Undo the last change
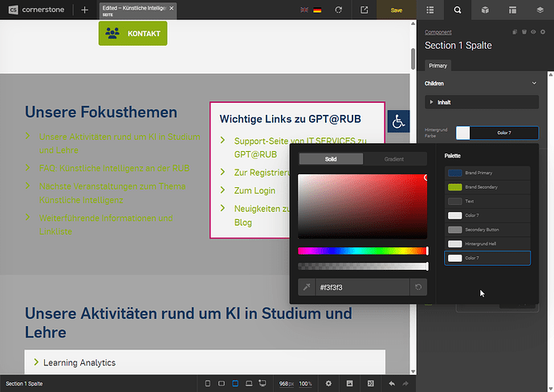Viewport: 554px width, 392px height. tap(392, 383)
